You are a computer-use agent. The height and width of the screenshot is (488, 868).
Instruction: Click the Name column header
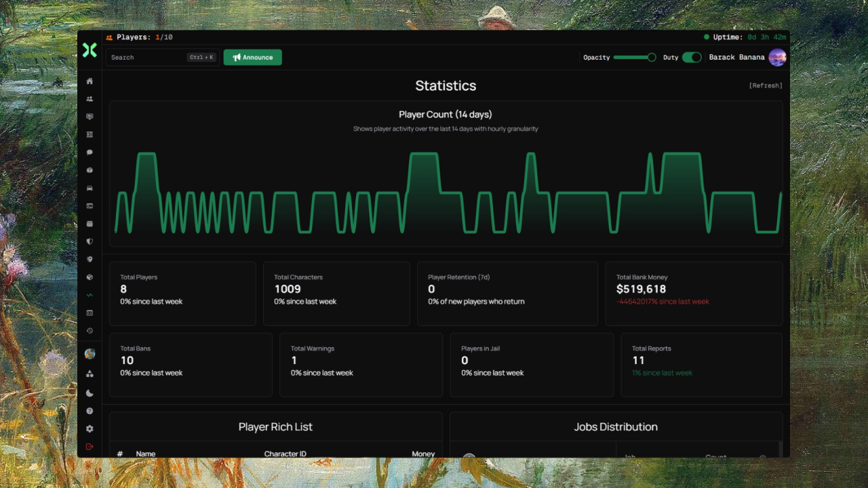(x=146, y=453)
